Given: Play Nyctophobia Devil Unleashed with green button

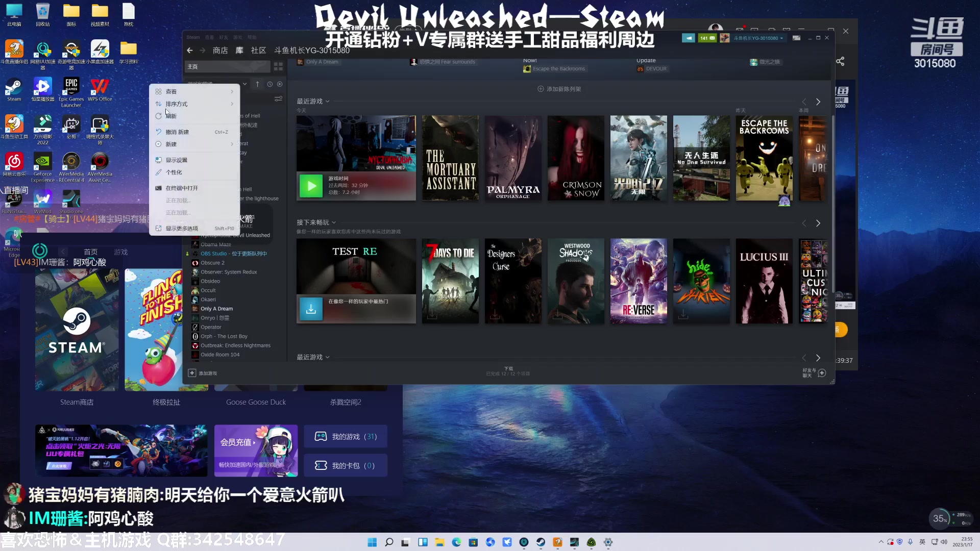Looking at the screenshot, I should coord(311,186).
